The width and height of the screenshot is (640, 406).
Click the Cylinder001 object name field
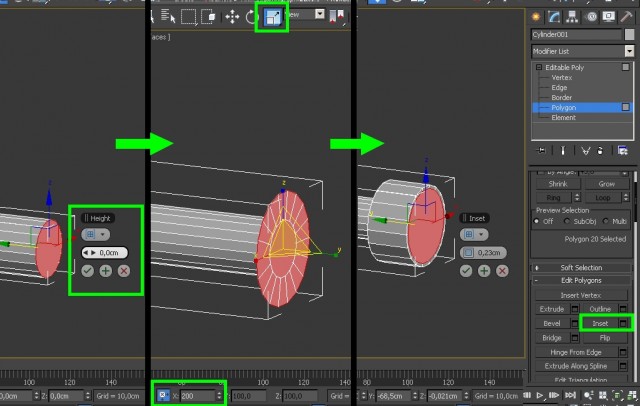(x=576, y=34)
